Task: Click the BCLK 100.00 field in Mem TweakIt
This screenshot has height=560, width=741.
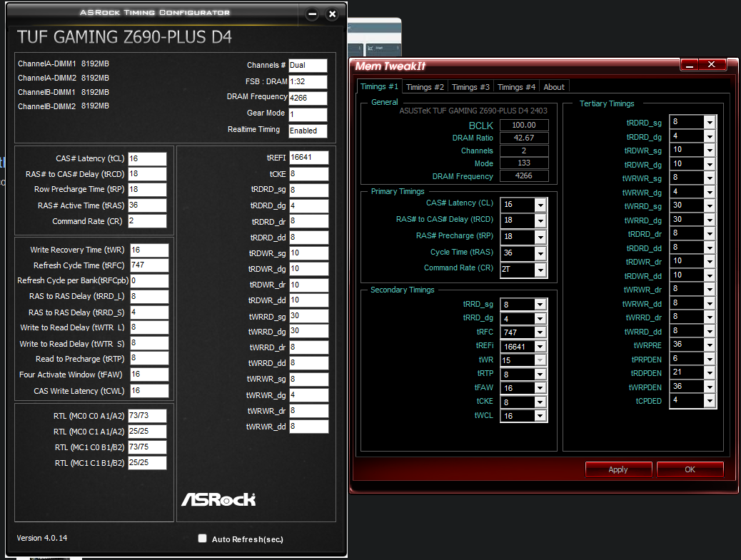Action: [524, 125]
